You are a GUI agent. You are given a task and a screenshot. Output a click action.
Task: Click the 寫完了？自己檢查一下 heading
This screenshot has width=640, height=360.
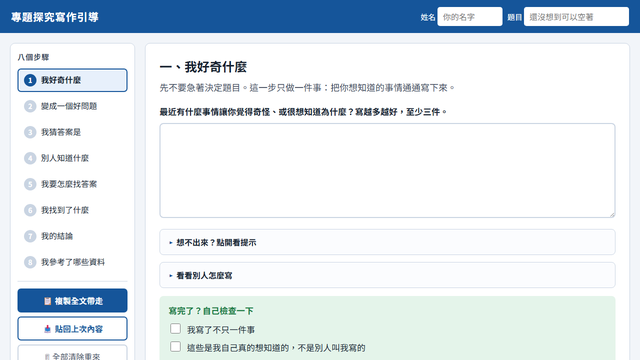coord(211,311)
